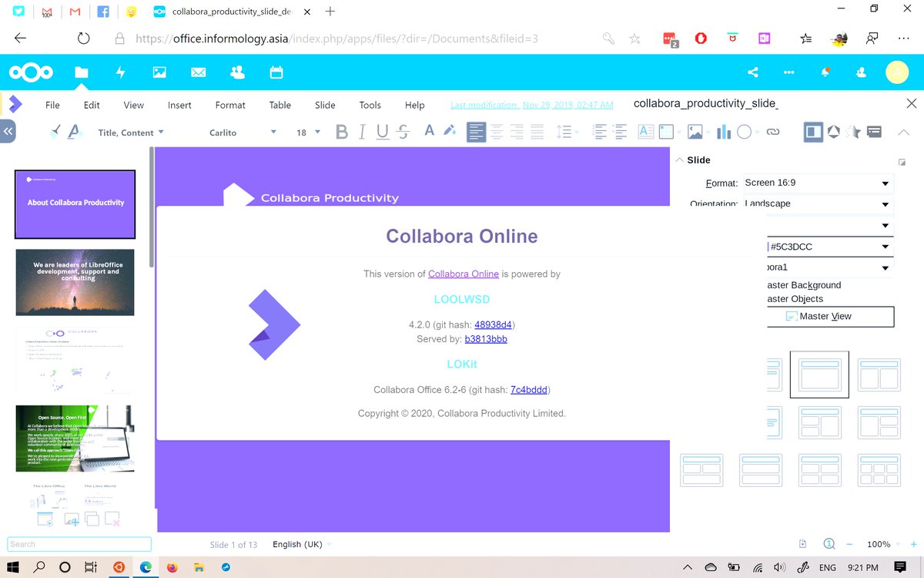924x578 pixels.
Task: Select the Open Source, Open First slide thumbnail
Action: coord(75,438)
